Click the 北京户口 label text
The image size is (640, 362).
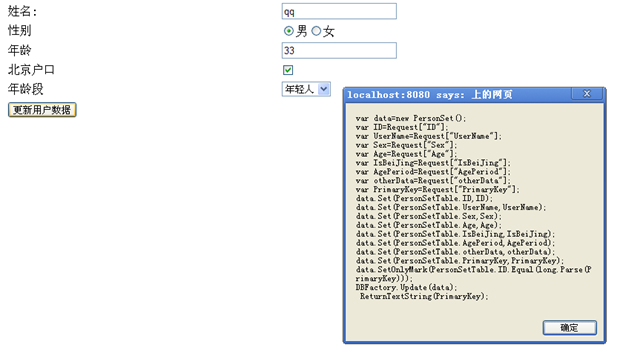(x=31, y=70)
